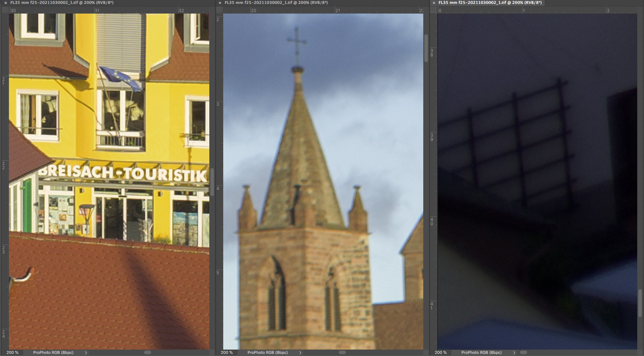Open status bar chevron menu under church steeple

coord(300,353)
